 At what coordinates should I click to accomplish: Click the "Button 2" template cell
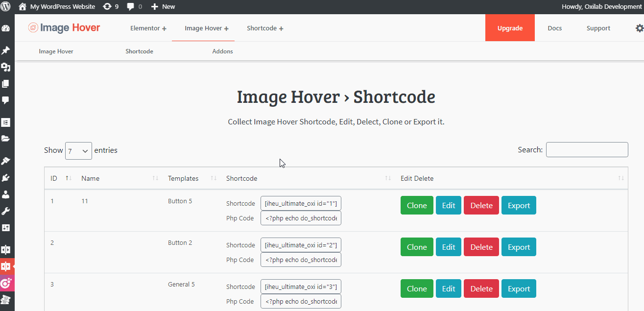[180, 243]
